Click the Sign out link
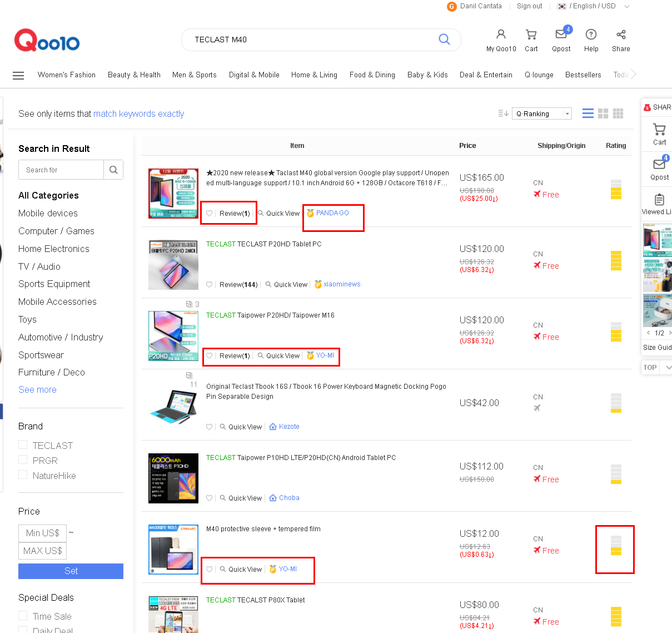 point(529,6)
